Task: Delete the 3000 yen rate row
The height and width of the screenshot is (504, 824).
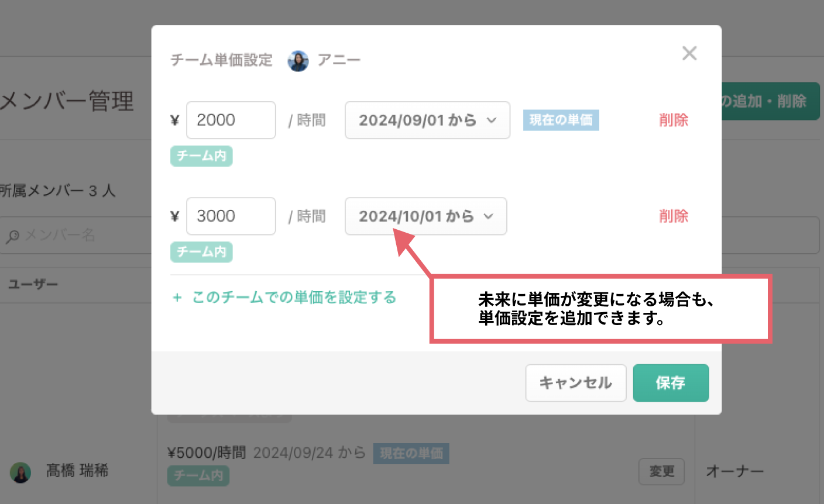Action: [x=673, y=216]
